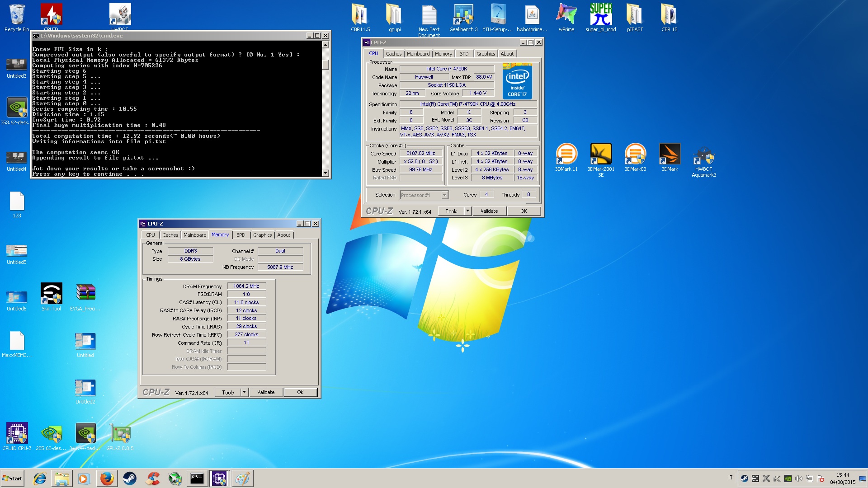Open CCleaner from the taskbar
868x488 pixels.
[x=152, y=479]
